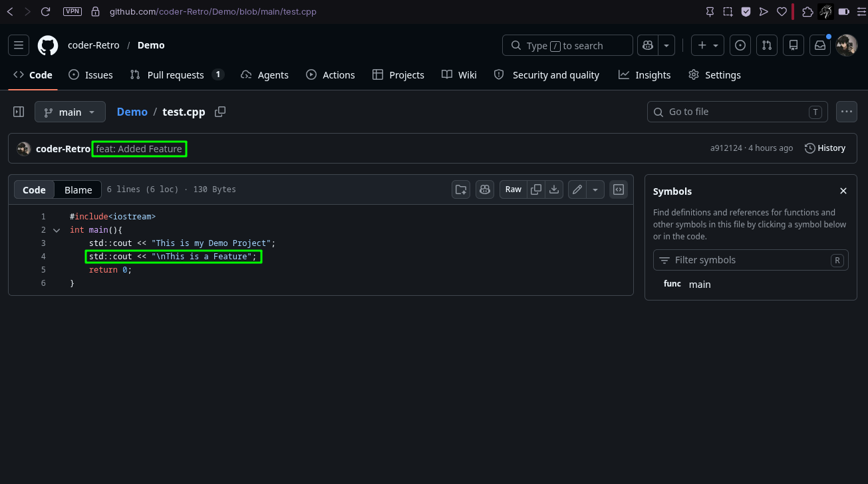The height and width of the screenshot is (484, 868).
Task: Toggle file tree side panel
Action: pyautogui.click(x=19, y=112)
